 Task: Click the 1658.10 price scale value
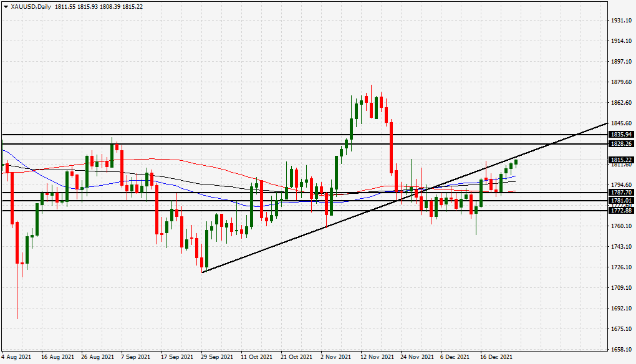click(x=622, y=350)
